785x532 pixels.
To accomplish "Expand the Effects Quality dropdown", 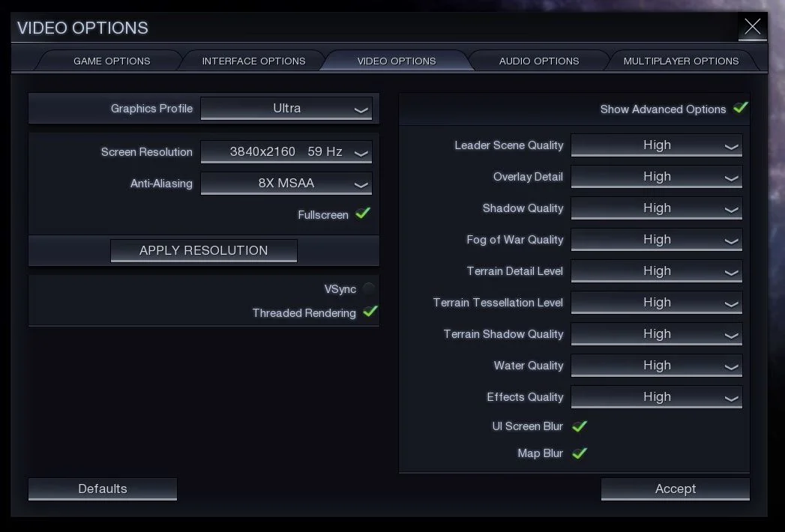I will click(656, 397).
